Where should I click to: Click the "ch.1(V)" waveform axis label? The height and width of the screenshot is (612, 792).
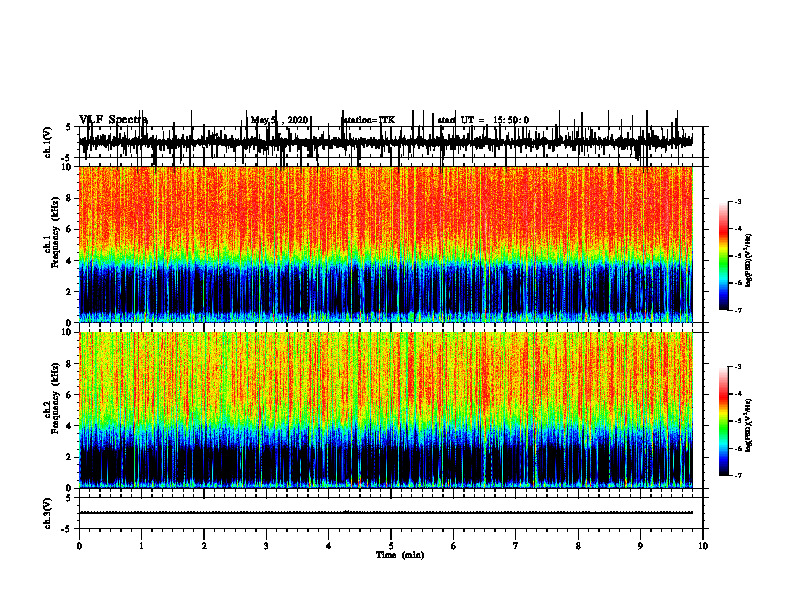click(x=48, y=142)
